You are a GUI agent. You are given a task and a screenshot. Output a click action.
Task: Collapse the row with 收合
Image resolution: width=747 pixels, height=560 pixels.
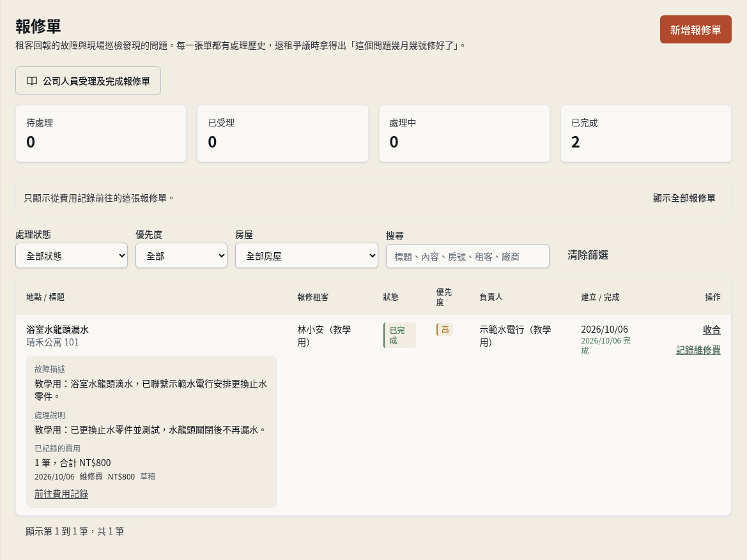click(712, 329)
